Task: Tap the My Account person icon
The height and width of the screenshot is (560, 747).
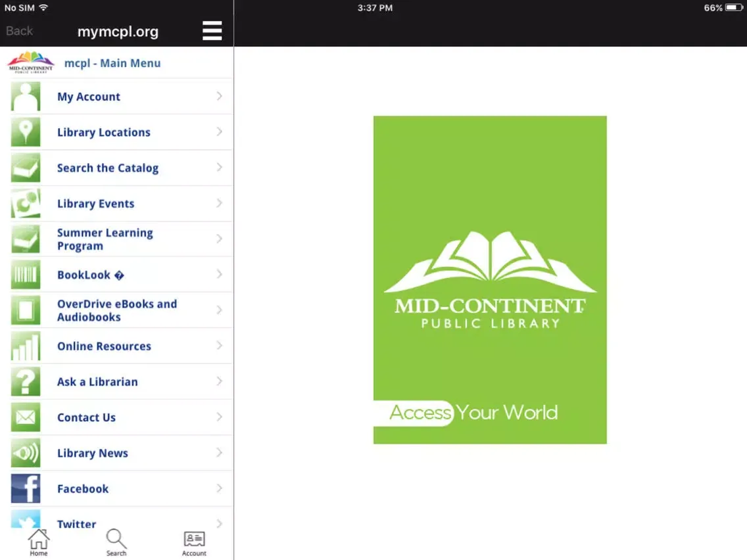Action: click(26, 97)
